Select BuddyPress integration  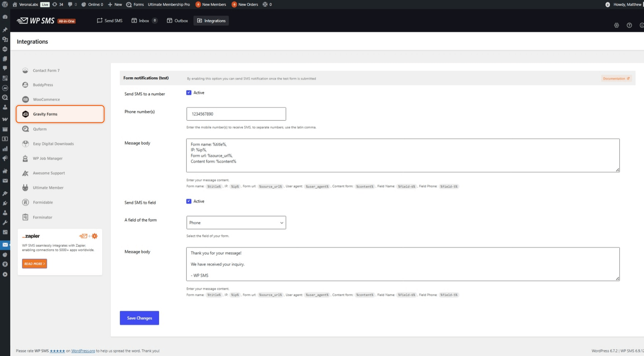(x=60, y=85)
